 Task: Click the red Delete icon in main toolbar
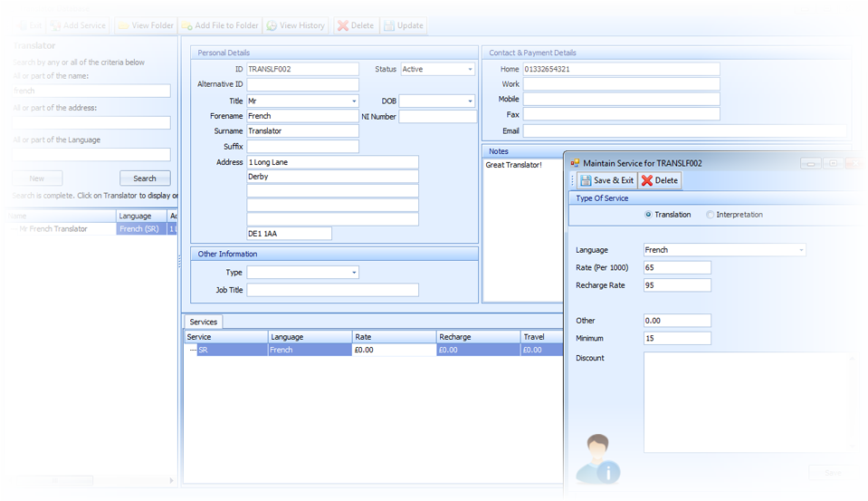pyautogui.click(x=343, y=25)
